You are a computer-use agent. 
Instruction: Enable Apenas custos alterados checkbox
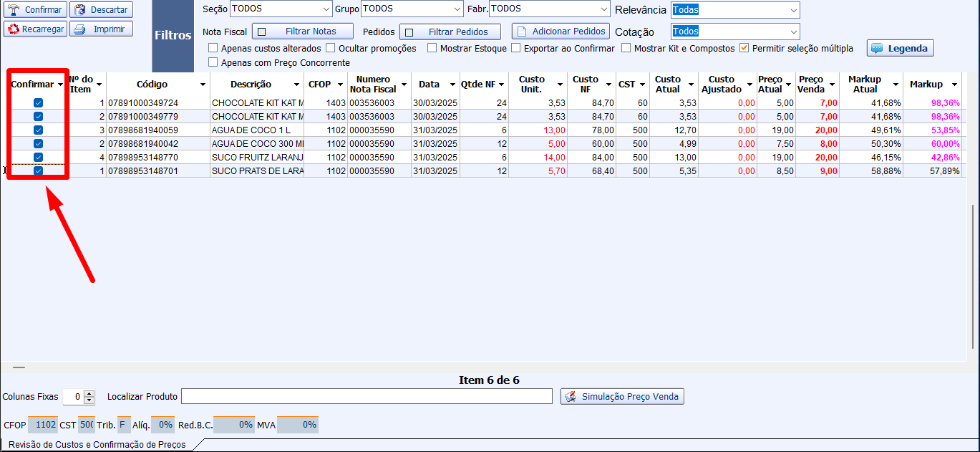(x=213, y=49)
